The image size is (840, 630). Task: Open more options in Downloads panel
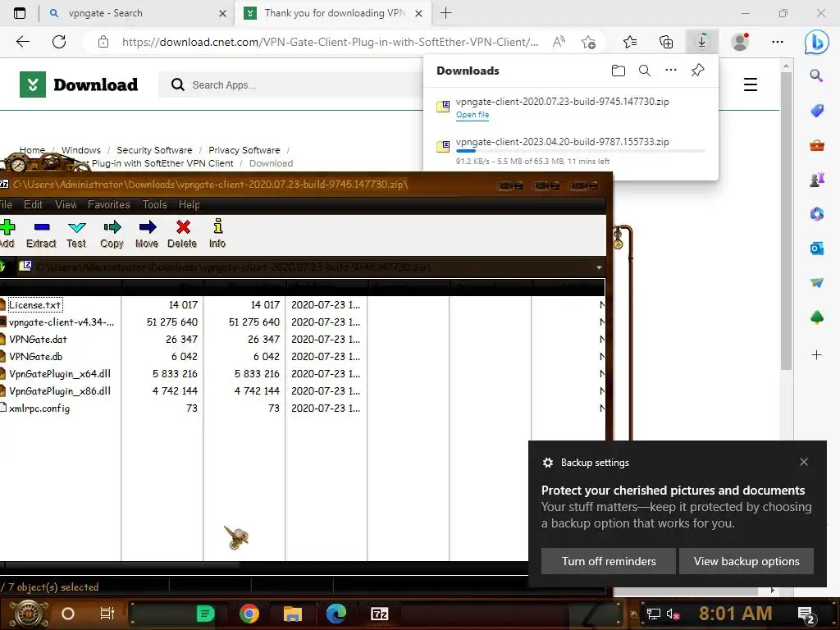pos(671,71)
